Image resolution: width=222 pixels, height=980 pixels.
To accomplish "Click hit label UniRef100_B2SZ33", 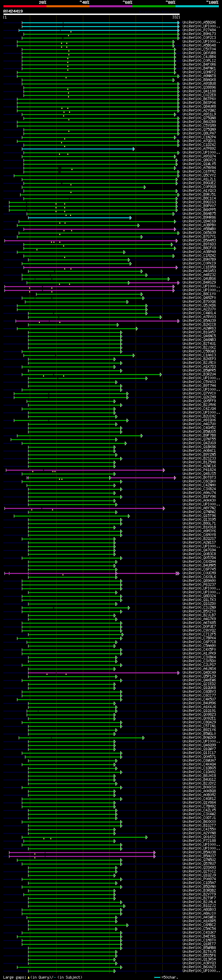I will coord(199,459).
